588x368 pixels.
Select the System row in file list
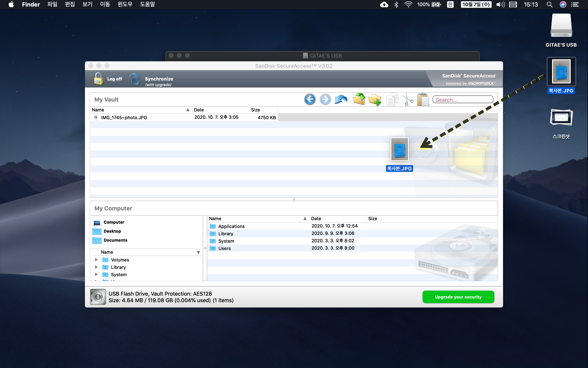[x=352, y=241]
